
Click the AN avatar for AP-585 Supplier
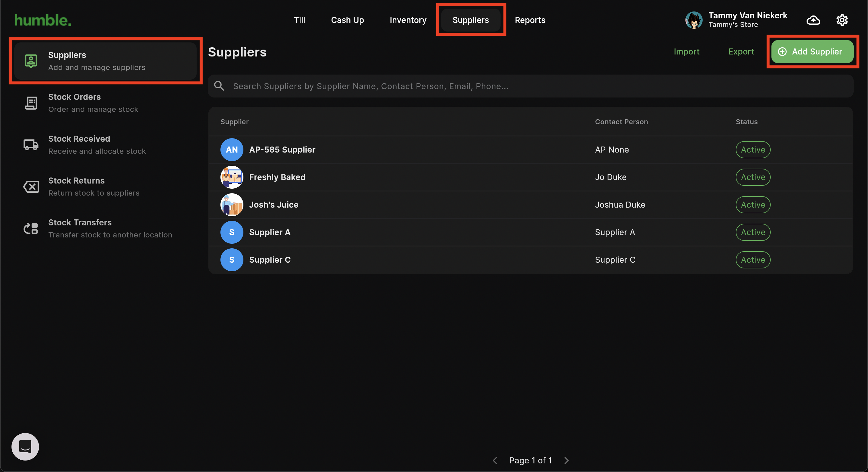[232, 149]
